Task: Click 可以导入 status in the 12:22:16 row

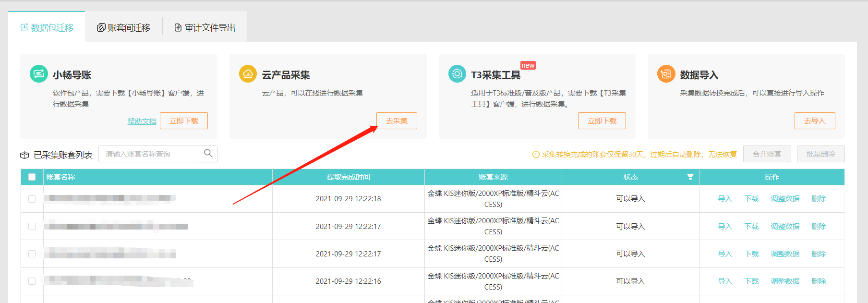Action: (630, 281)
